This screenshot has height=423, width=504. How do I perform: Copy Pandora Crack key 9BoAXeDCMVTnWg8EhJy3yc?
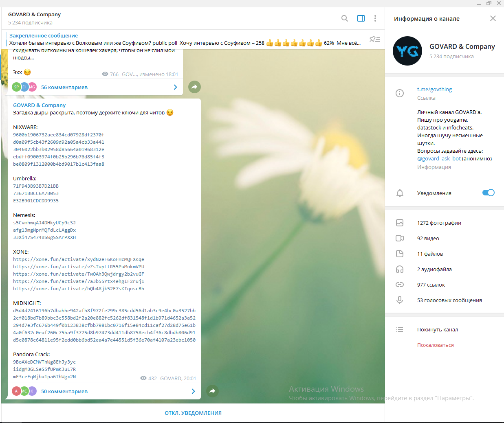point(44,362)
